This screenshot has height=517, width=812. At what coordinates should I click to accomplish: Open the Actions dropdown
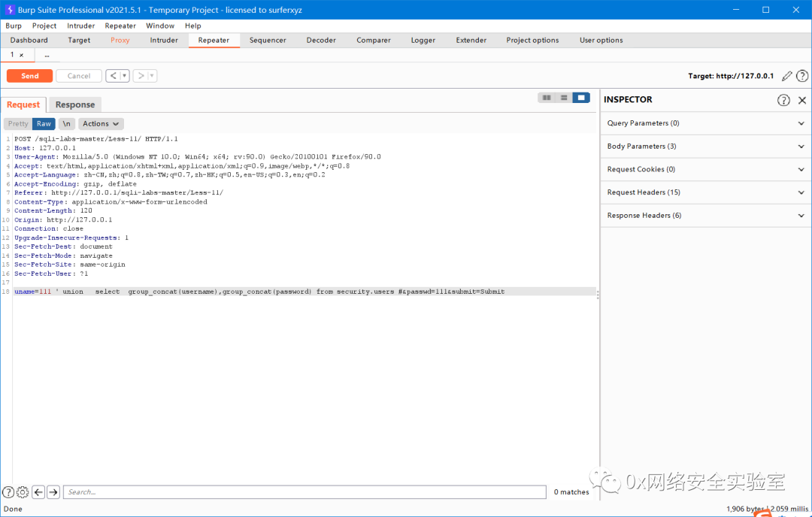(x=101, y=124)
